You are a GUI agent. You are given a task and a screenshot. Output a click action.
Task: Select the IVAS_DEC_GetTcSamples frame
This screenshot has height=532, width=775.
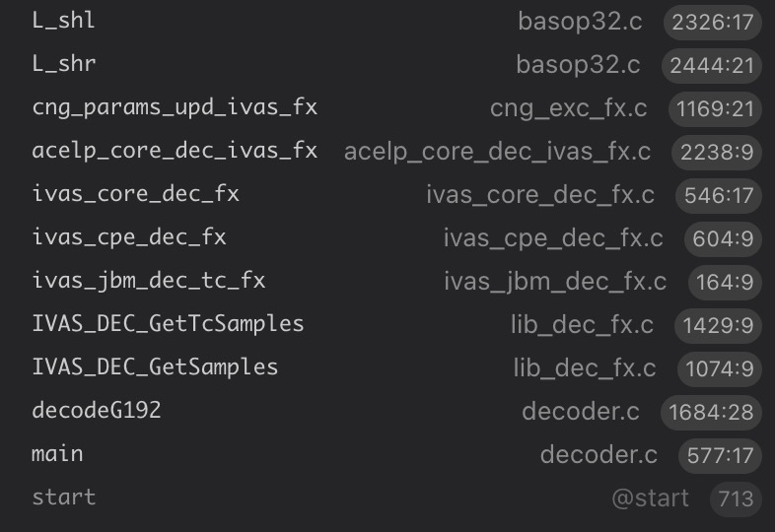168,324
